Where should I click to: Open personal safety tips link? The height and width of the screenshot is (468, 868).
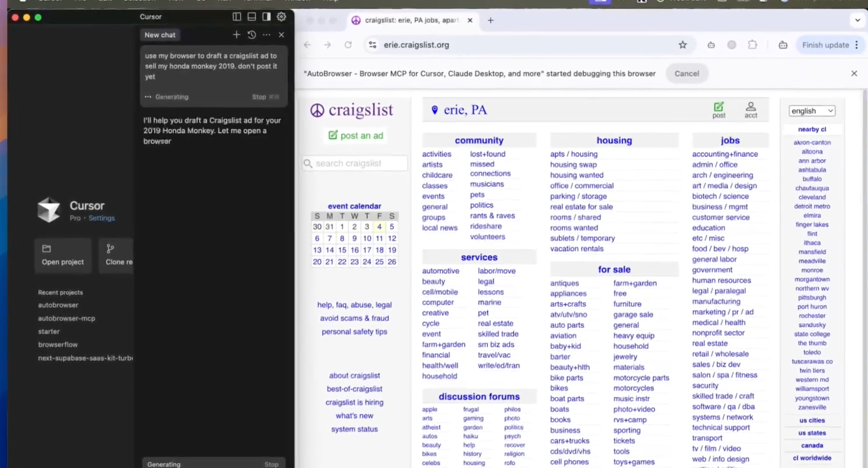click(x=354, y=331)
